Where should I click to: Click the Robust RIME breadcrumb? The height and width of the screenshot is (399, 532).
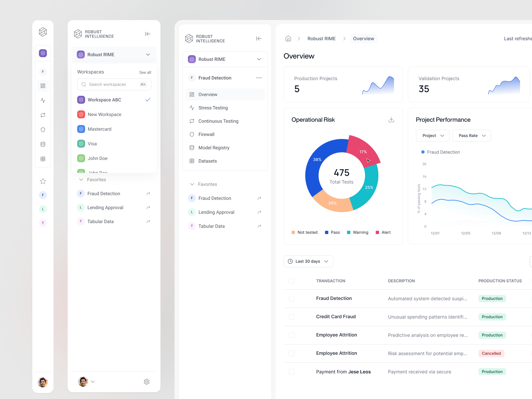tap(321, 39)
